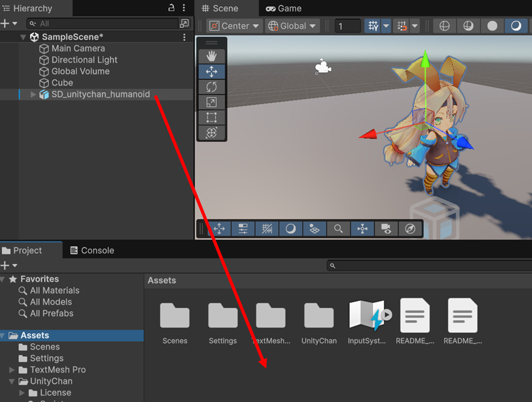Select the Hand view tool
The height and width of the screenshot is (402, 532).
tap(212, 56)
